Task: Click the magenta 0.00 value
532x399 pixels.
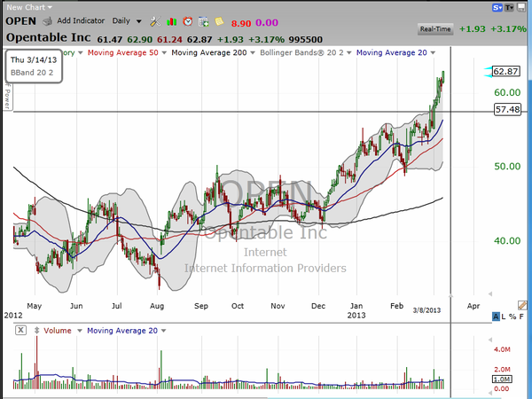Action: (267, 23)
